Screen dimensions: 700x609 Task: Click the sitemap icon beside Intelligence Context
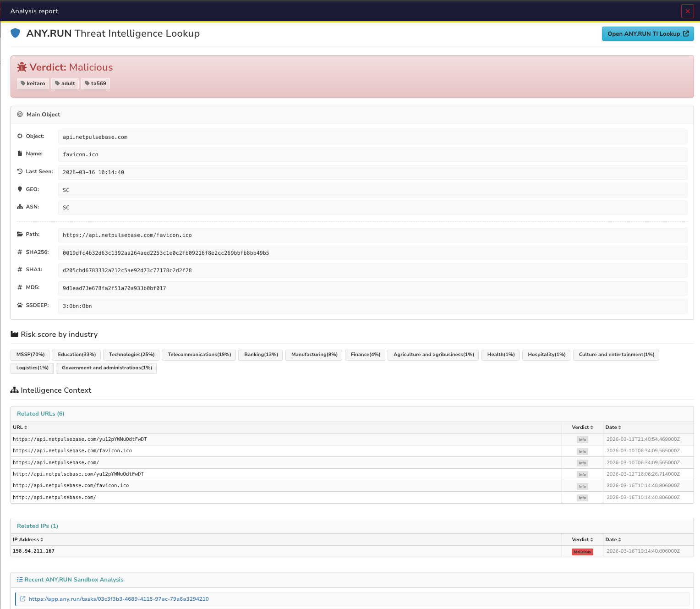[15, 390]
